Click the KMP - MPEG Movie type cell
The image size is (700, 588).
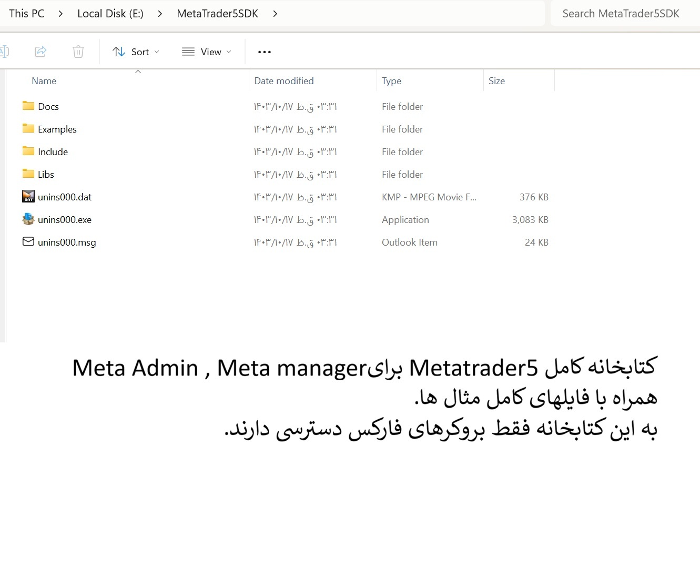tap(429, 197)
